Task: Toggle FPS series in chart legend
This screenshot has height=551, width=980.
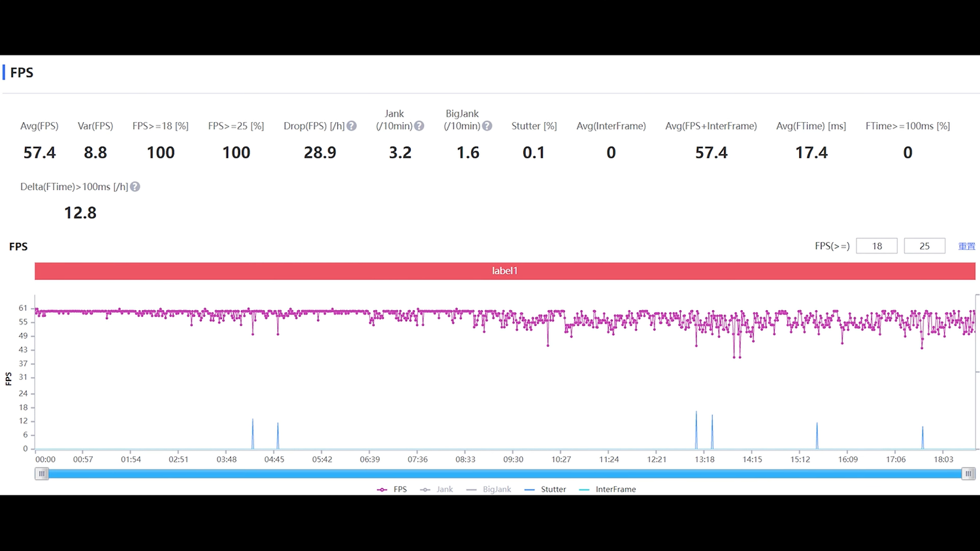Action: [392, 489]
